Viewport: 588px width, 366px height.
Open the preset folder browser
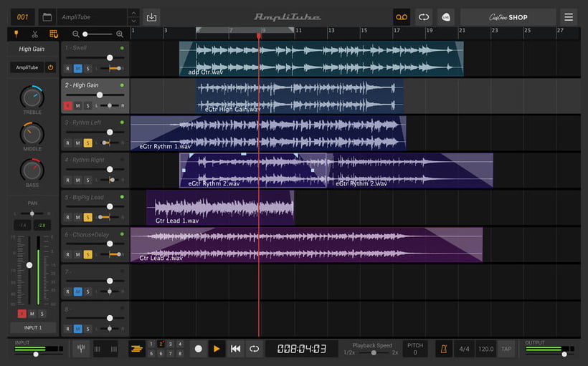(47, 17)
